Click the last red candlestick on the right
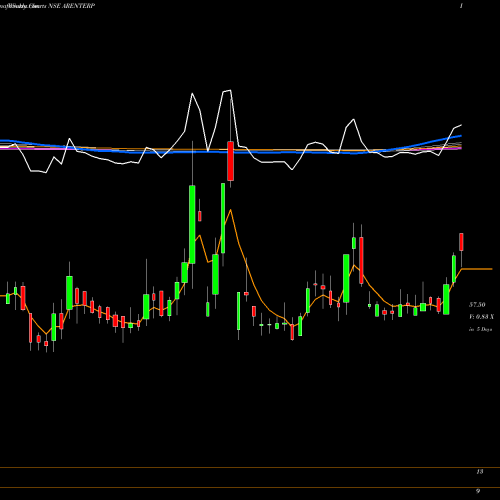500x500 pixels. 461,242
